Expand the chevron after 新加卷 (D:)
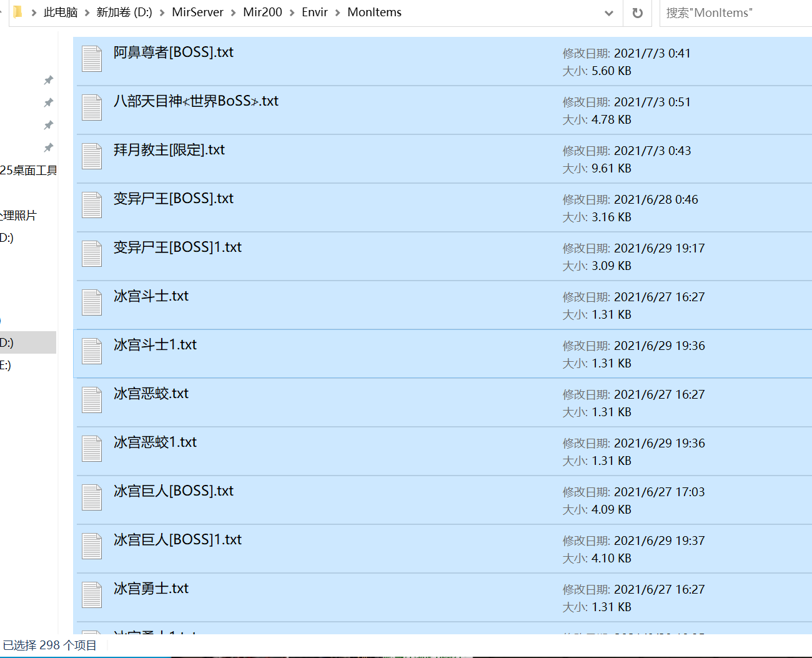 (x=162, y=12)
